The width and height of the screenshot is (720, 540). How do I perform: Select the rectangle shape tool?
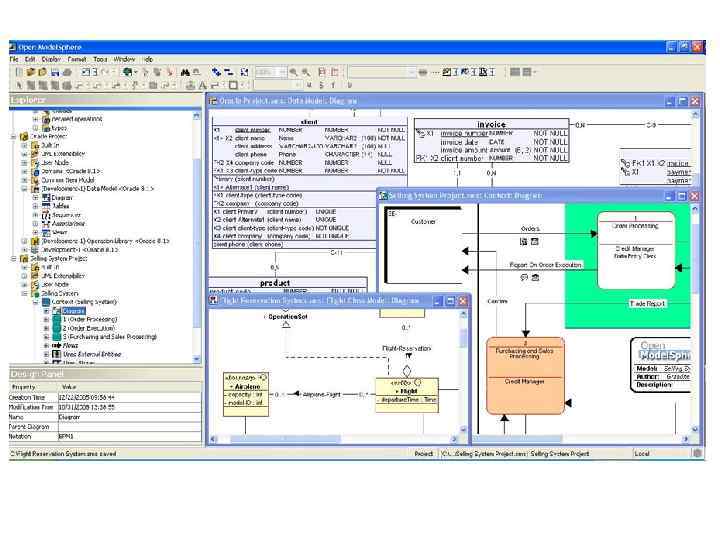click(233, 85)
